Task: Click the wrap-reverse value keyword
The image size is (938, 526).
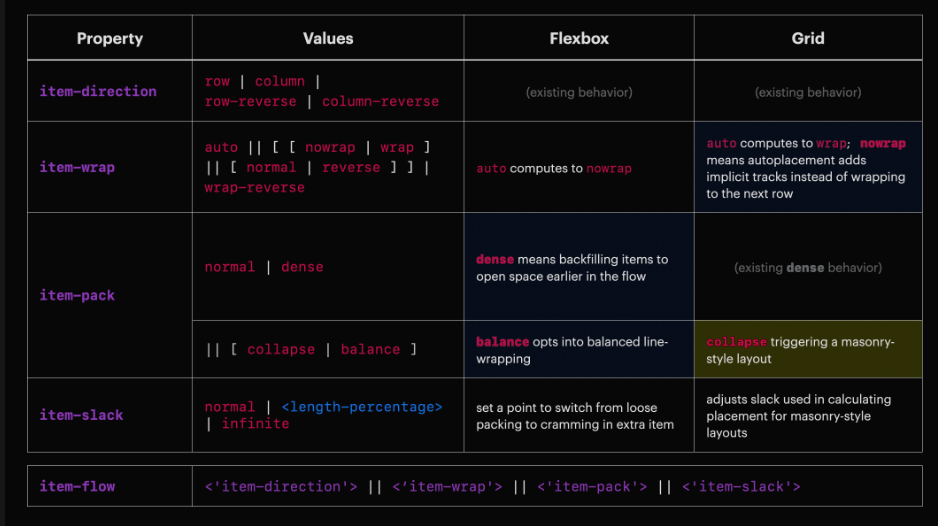Action: [x=254, y=187]
